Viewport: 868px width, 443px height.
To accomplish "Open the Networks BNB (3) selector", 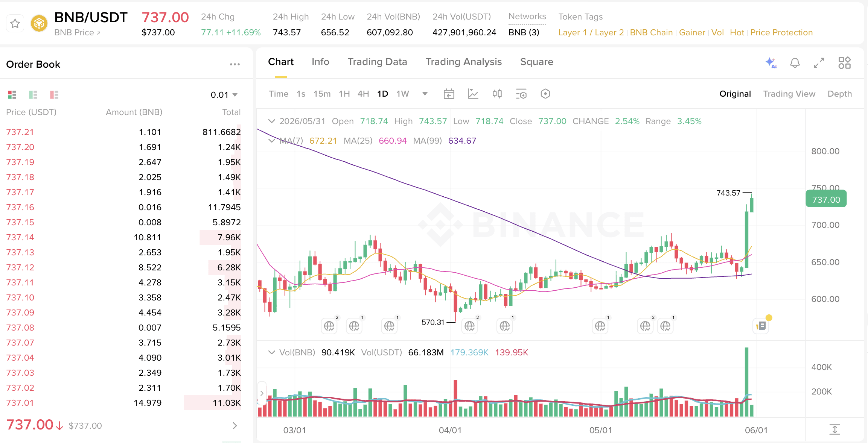I will point(524,33).
